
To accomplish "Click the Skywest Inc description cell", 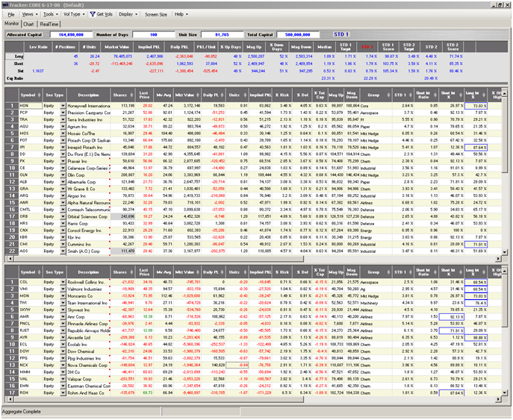I will (89, 310).
